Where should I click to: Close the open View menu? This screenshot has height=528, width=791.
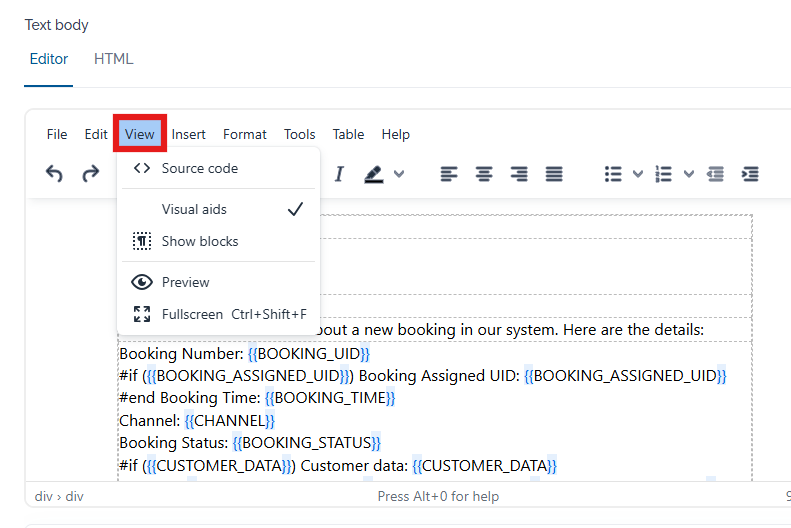140,134
